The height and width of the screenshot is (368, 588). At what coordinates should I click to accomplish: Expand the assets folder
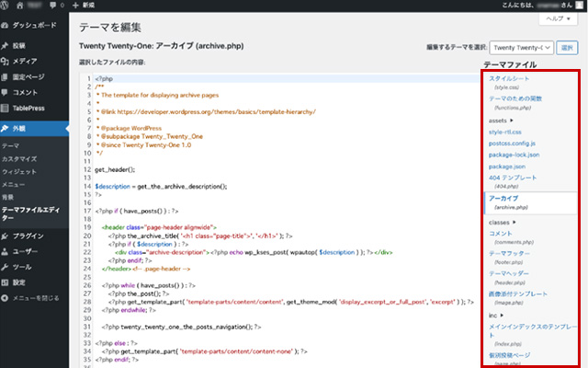[501, 121]
